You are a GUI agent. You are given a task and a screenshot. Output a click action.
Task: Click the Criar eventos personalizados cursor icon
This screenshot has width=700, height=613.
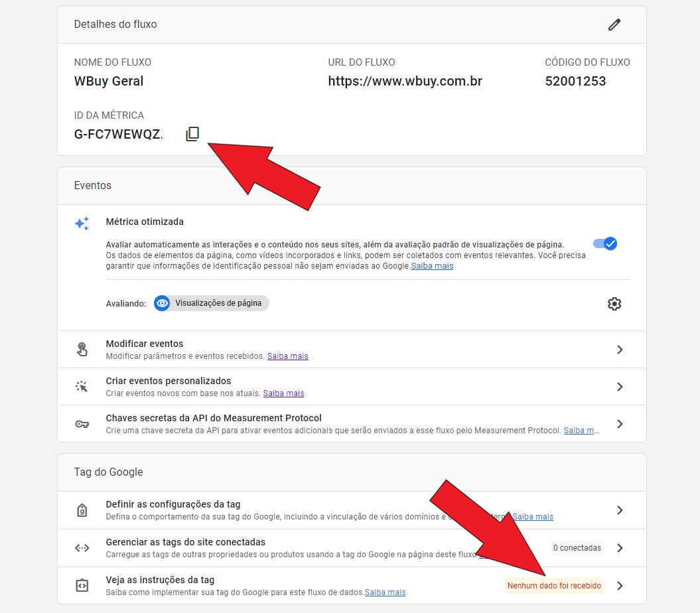click(82, 387)
